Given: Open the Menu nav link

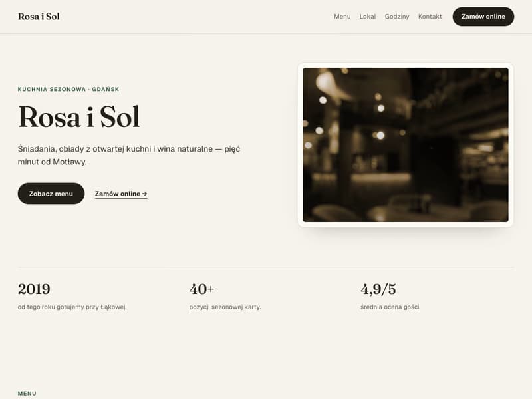Looking at the screenshot, I should pyautogui.click(x=342, y=16).
